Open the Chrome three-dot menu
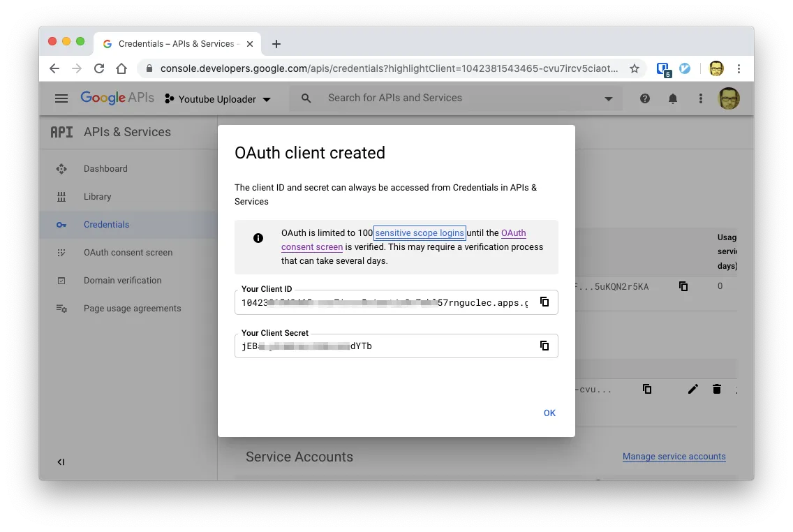This screenshot has width=793, height=532. coord(739,69)
